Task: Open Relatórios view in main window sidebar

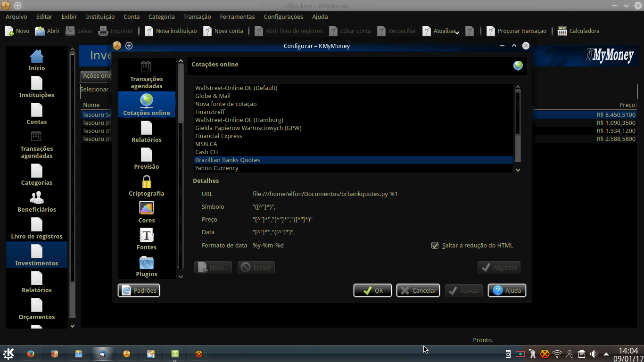Action: pos(37,282)
